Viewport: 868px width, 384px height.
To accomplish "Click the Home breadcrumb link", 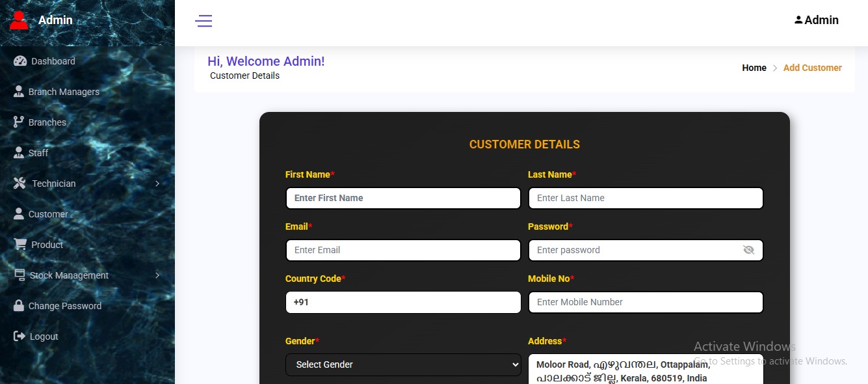I will pos(754,68).
